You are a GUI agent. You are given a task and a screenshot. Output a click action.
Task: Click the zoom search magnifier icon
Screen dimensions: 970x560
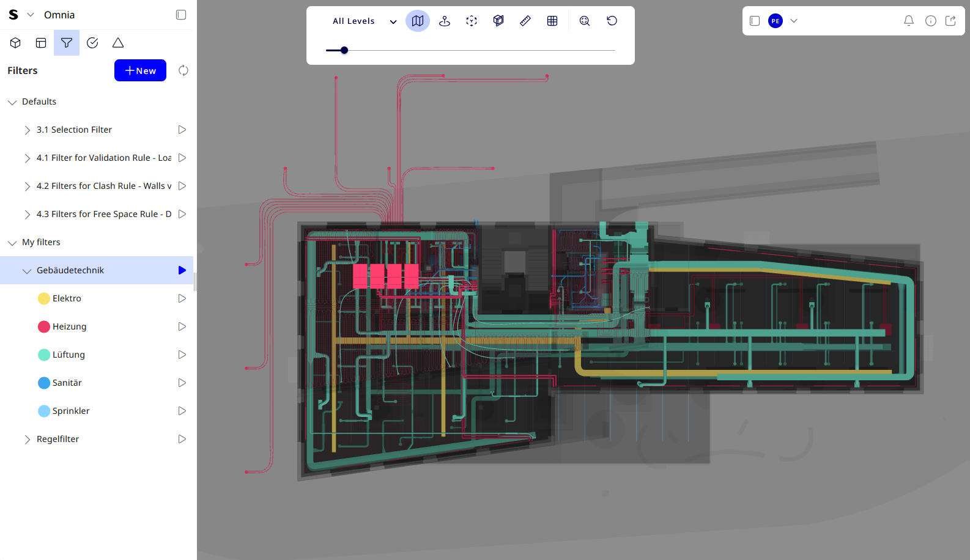tap(585, 21)
